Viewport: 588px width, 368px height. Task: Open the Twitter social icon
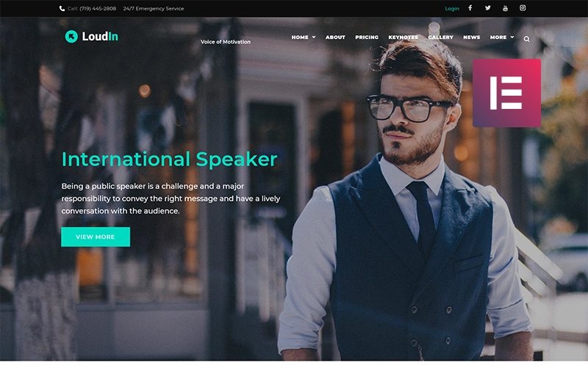pyautogui.click(x=487, y=8)
